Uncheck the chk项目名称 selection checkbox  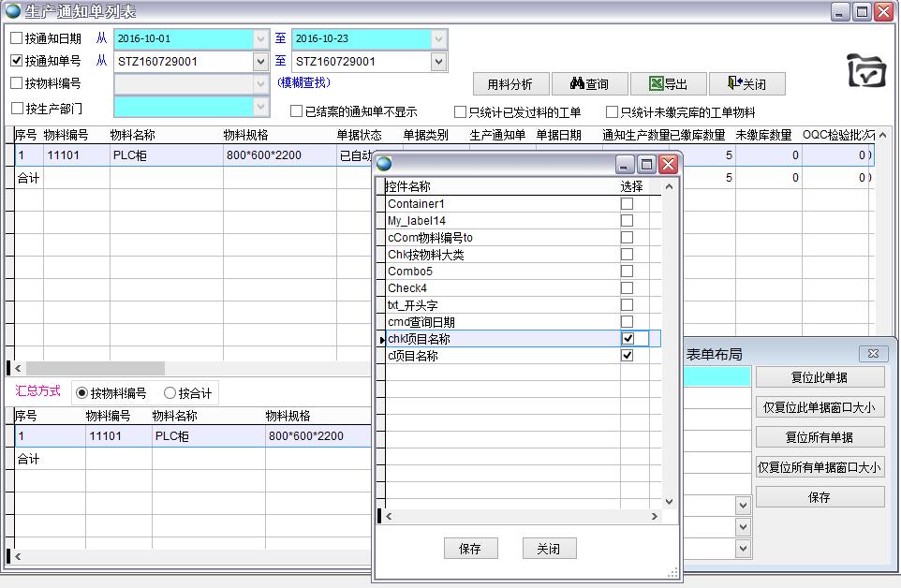[x=628, y=339]
